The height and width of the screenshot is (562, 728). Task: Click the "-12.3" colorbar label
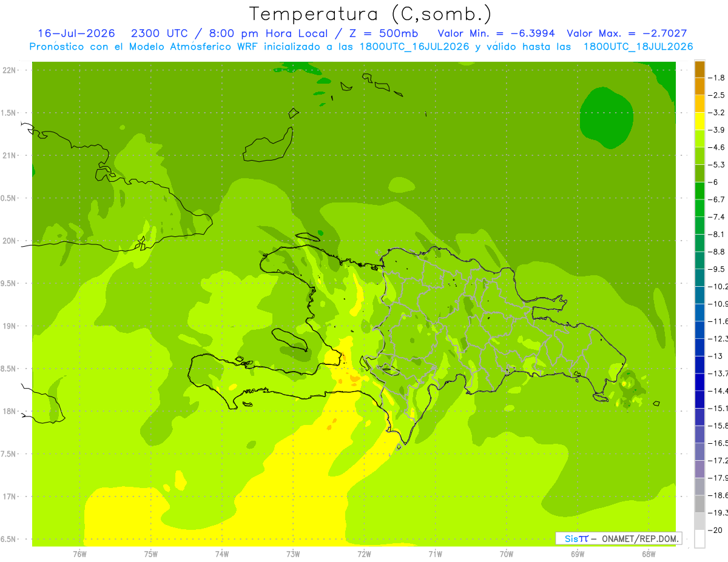(718, 339)
